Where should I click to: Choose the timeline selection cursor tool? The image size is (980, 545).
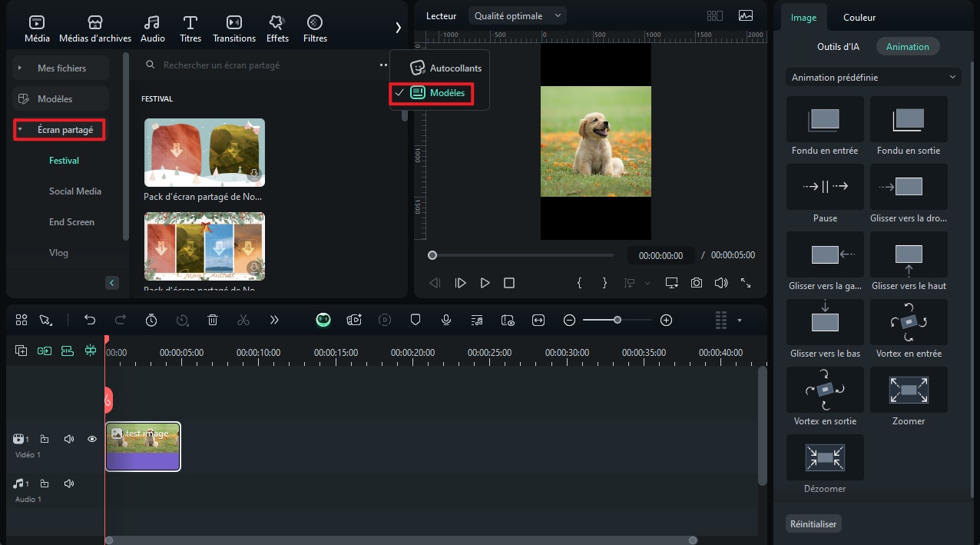tap(45, 320)
